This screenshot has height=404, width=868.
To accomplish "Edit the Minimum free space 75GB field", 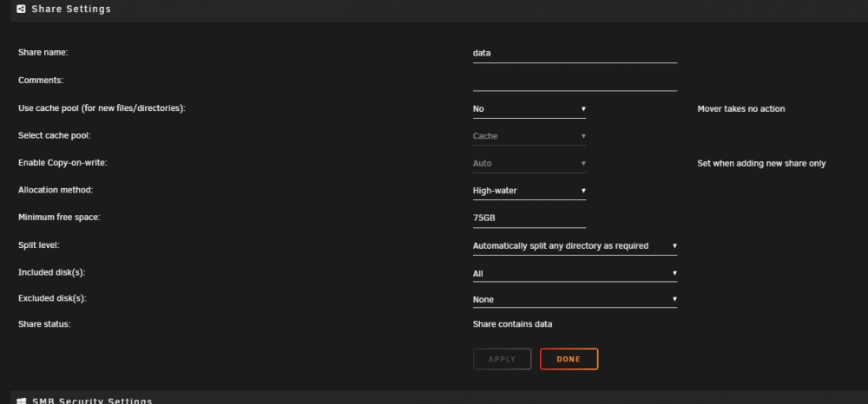I will tap(529, 218).
